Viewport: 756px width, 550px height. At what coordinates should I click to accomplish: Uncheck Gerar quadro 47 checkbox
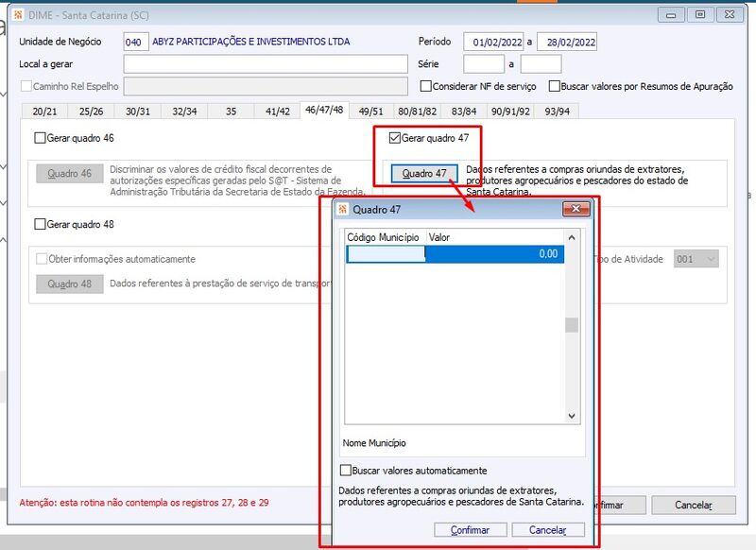395,138
